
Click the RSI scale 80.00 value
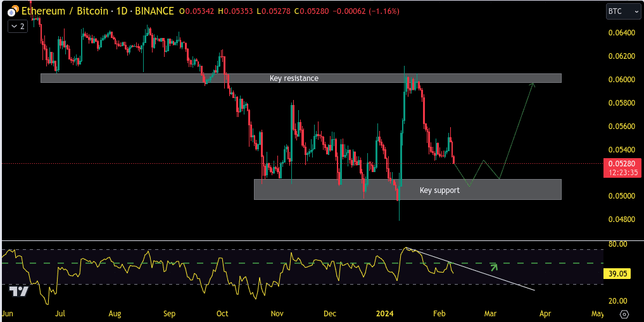coord(617,244)
